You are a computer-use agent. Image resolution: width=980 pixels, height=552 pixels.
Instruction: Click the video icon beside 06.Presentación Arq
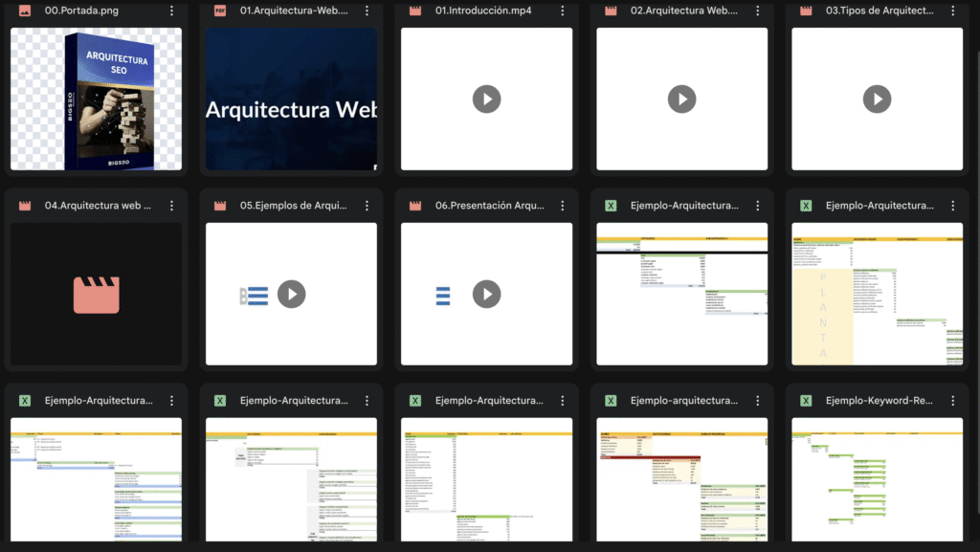click(x=415, y=206)
